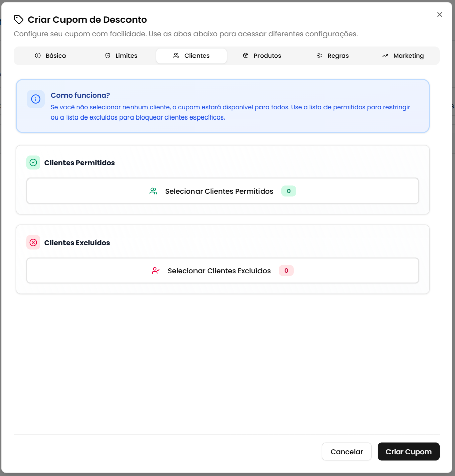
Task: Click the Criar Cupom button
Action: (409, 451)
